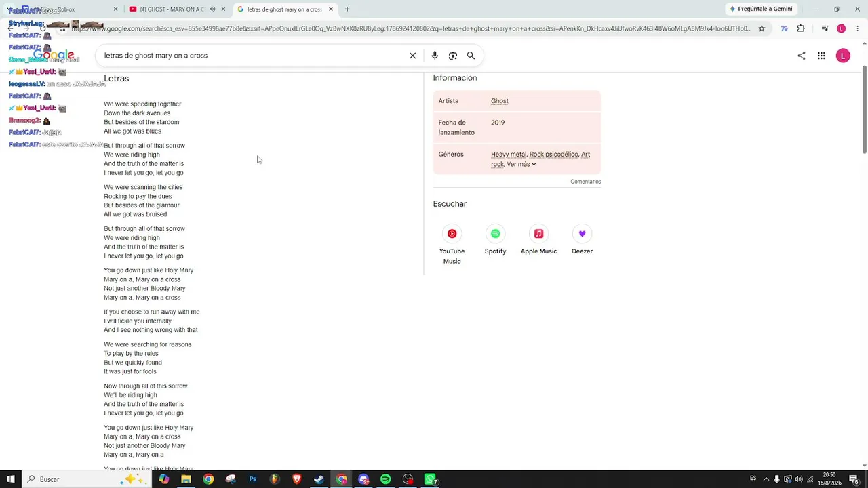Image resolution: width=868 pixels, height=488 pixels.
Task: Expand genres with Ver más
Action: [521, 164]
